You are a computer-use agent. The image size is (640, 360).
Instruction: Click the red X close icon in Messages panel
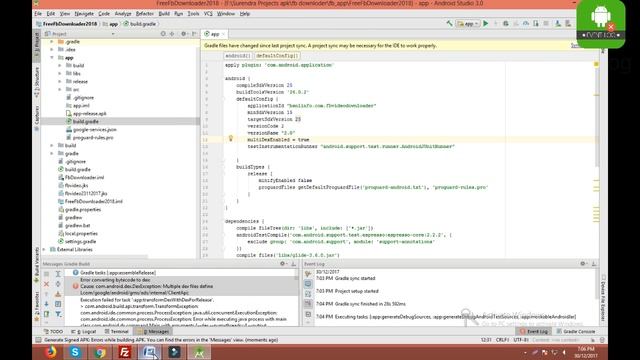(x=47, y=284)
